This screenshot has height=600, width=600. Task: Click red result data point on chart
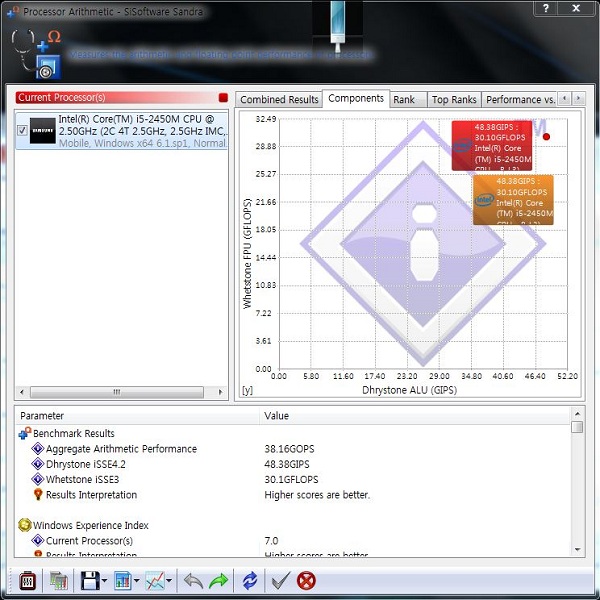[546, 137]
